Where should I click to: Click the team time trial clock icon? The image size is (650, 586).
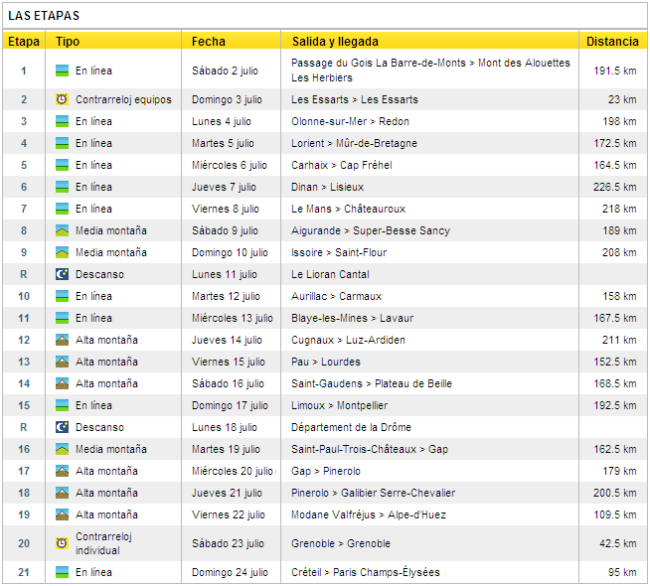[x=62, y=100]
